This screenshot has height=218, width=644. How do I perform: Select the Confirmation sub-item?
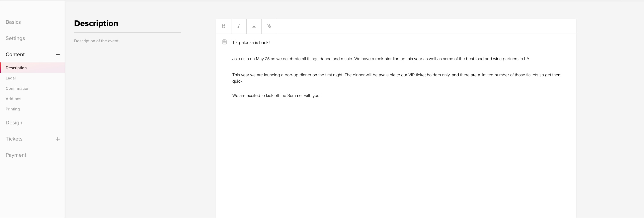[x=17, y=88]
